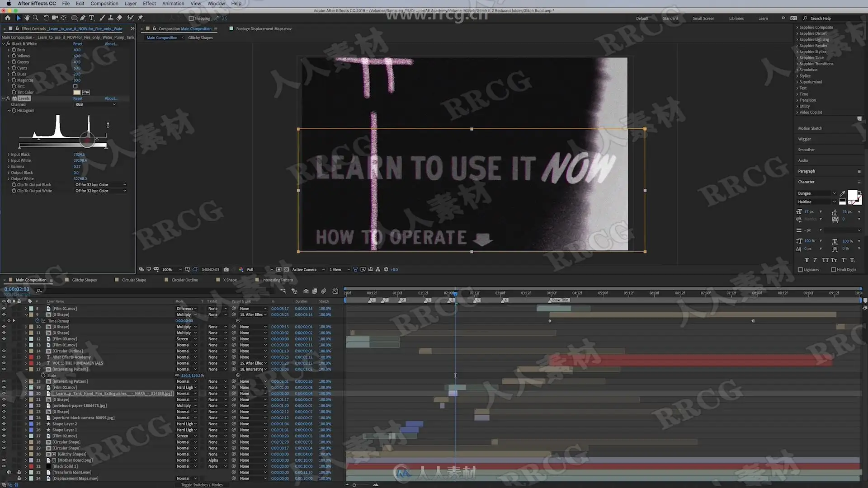
Task: Click the Tint Color swatch
Action: click(77, 92)
